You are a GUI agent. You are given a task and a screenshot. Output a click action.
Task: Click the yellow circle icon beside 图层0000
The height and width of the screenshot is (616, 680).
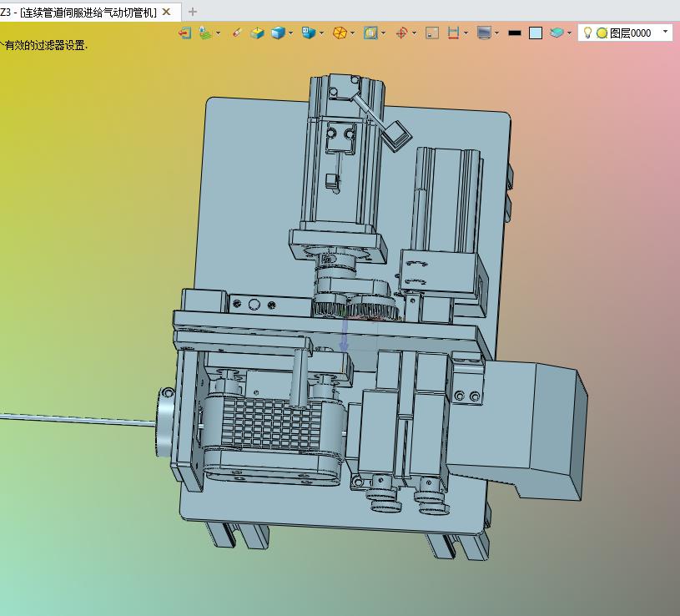click(602, 33)
